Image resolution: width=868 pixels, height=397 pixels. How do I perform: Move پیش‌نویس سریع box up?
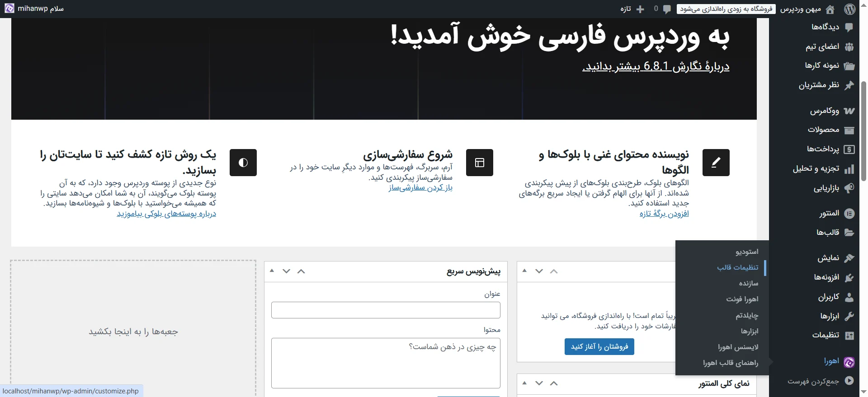click(301, 271)
